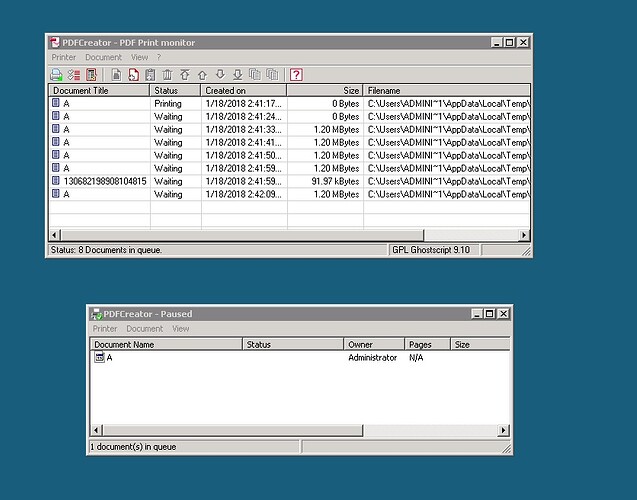The height and width of the screenshot is (500, 637).
Task: Click the combine all documents icon
Action: point(272,75)
